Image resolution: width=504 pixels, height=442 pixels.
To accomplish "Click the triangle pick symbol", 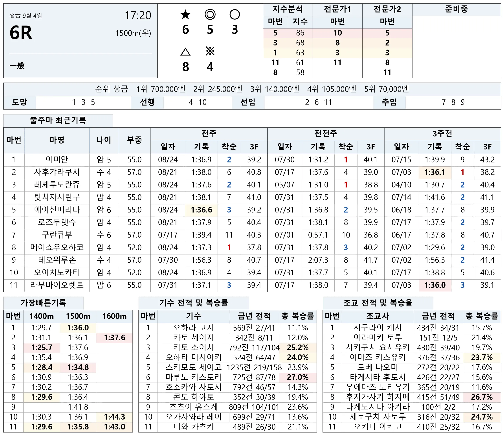I will point(185,52).
